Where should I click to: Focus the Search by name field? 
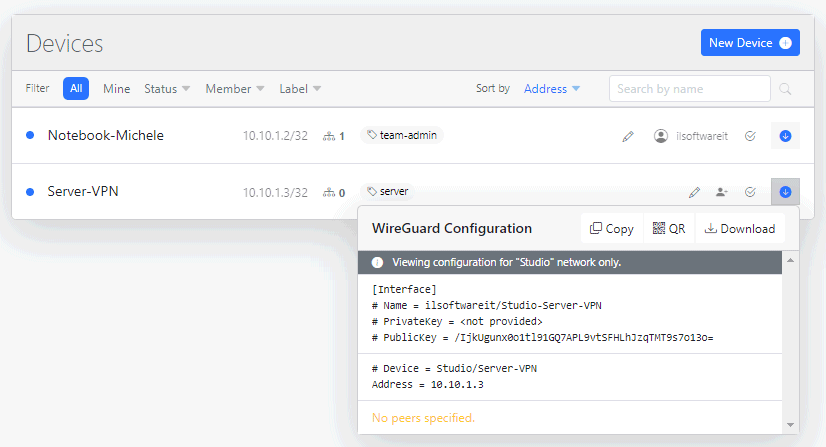click(690, 89)
